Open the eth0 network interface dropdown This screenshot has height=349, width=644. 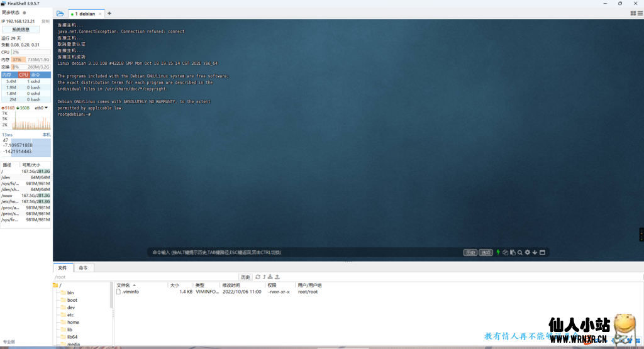pyautogui.click(x=41, y=108)
